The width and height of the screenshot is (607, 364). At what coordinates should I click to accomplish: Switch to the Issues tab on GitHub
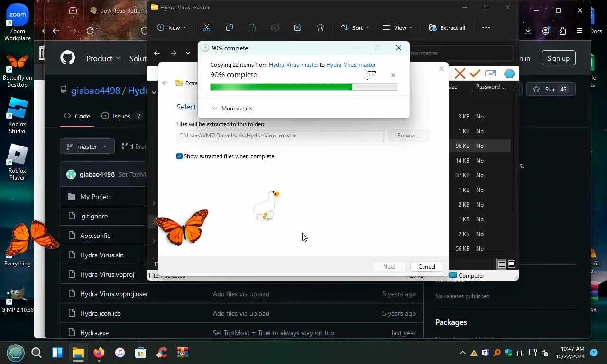tap(122, 116)
